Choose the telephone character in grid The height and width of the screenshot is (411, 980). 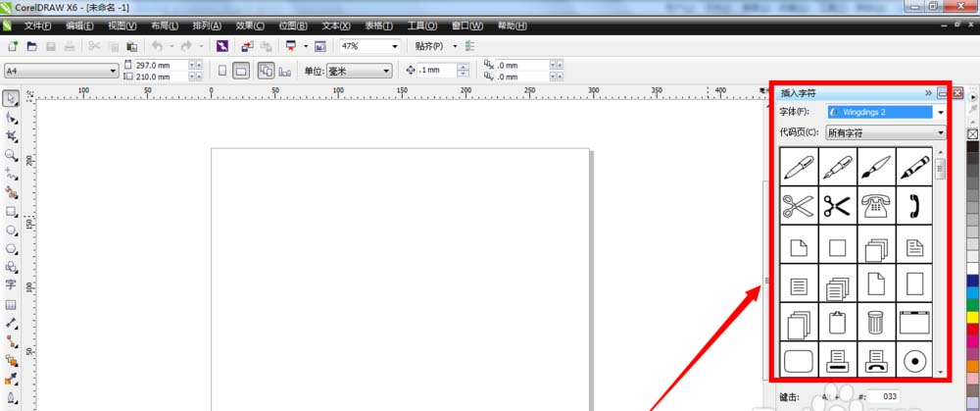tap(875, 205)
